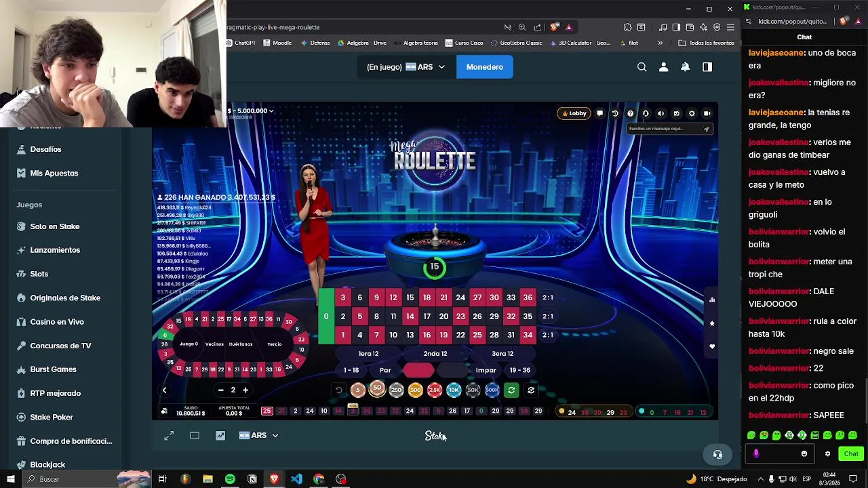
Task: Open Originales de Stake in the sidebar
Action: tap(65, 298)
